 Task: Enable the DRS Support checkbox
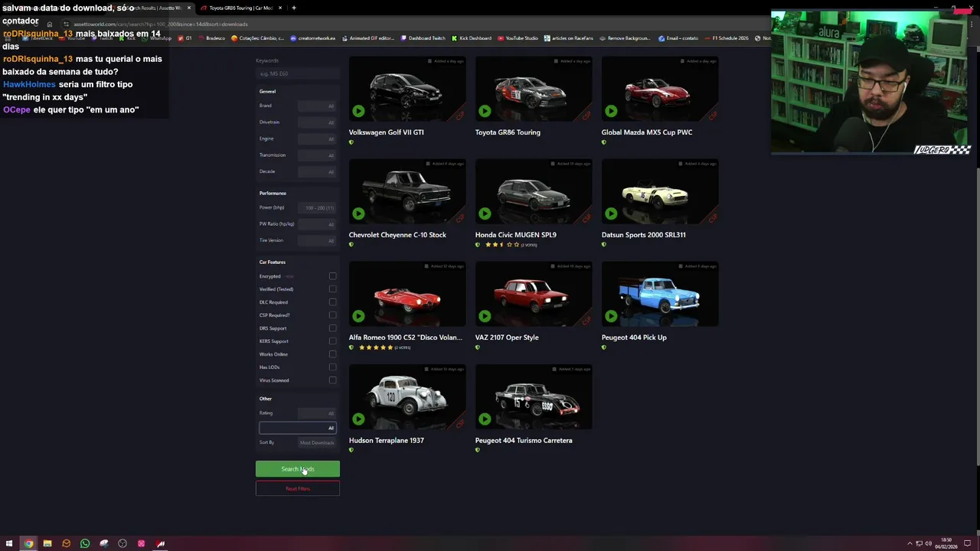point(332,328)
